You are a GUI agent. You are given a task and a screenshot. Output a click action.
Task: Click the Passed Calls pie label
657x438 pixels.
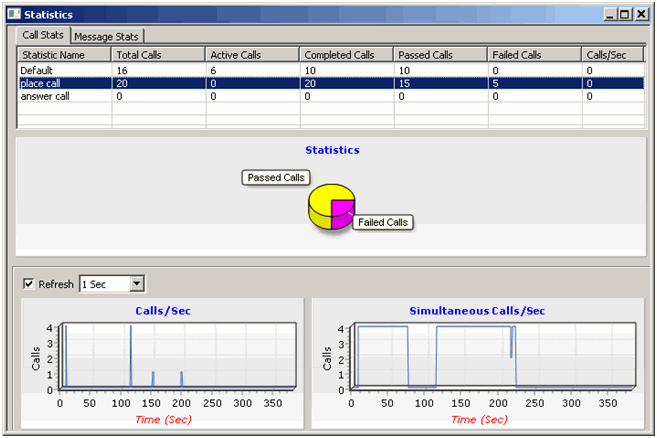(276, 177)
